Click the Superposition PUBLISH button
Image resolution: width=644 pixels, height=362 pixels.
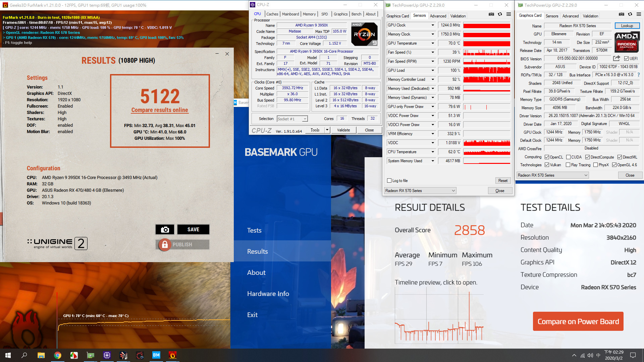(182, 245)
